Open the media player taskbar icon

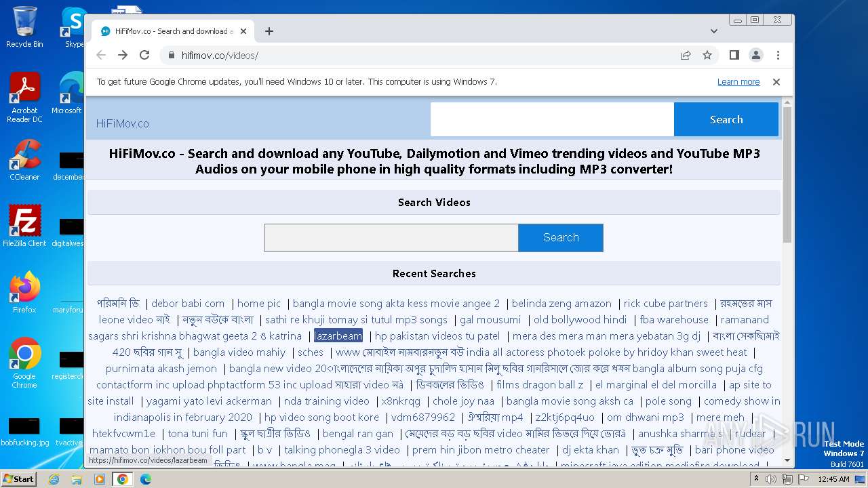coord(100,479)
